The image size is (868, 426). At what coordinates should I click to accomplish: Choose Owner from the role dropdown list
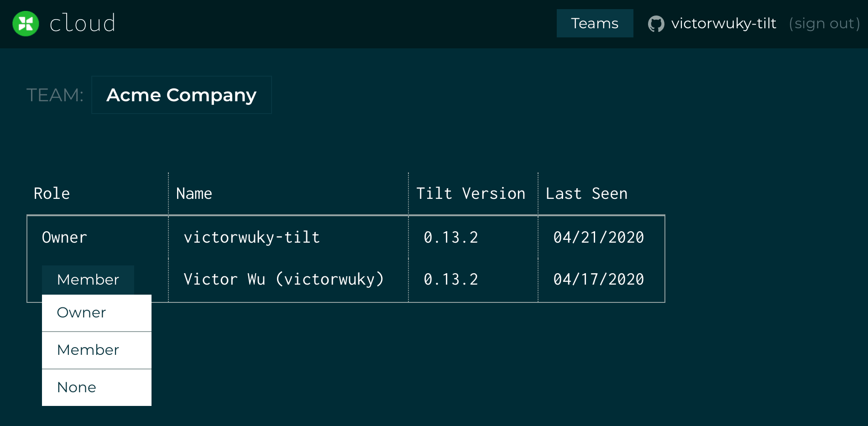point(97,313)
